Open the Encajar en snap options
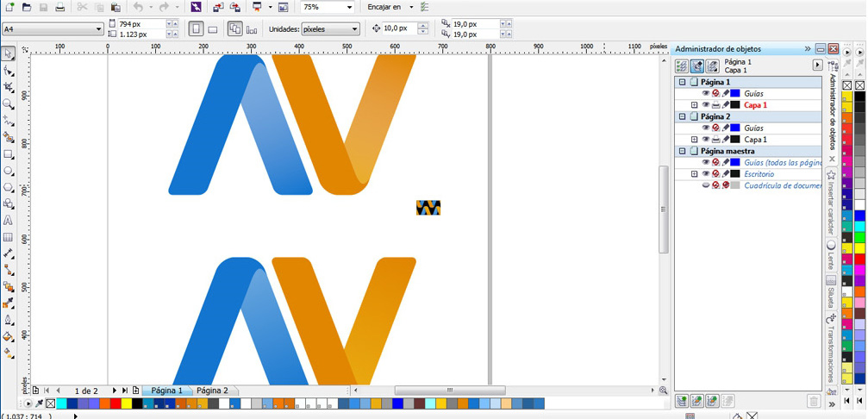Image resolution: width=868 pixels, height=419 pixels. pyautogui.click(x=390, y=7)
